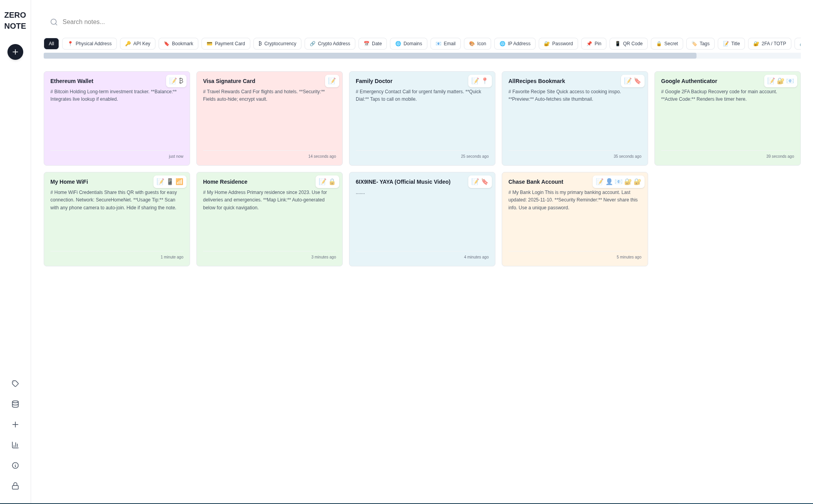
Task: Open the Visa Signature Card note
Action: point(269,122)
